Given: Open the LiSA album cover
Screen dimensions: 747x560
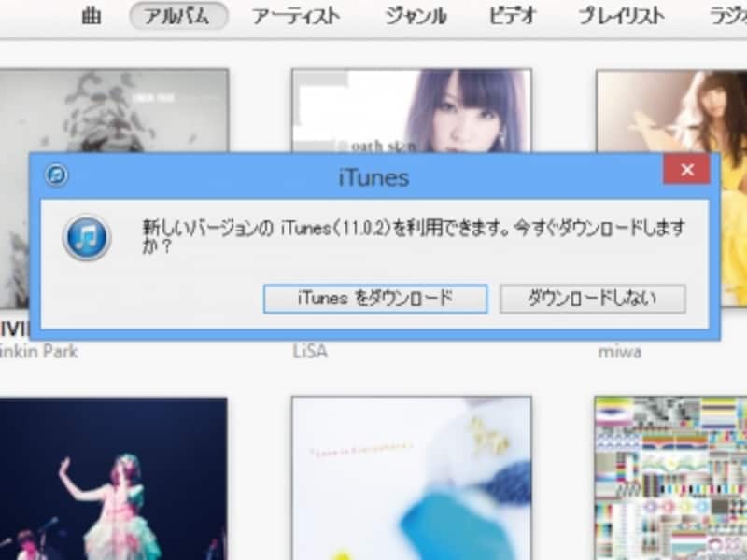Looking at the screenshot, I should tap(411, 110).
